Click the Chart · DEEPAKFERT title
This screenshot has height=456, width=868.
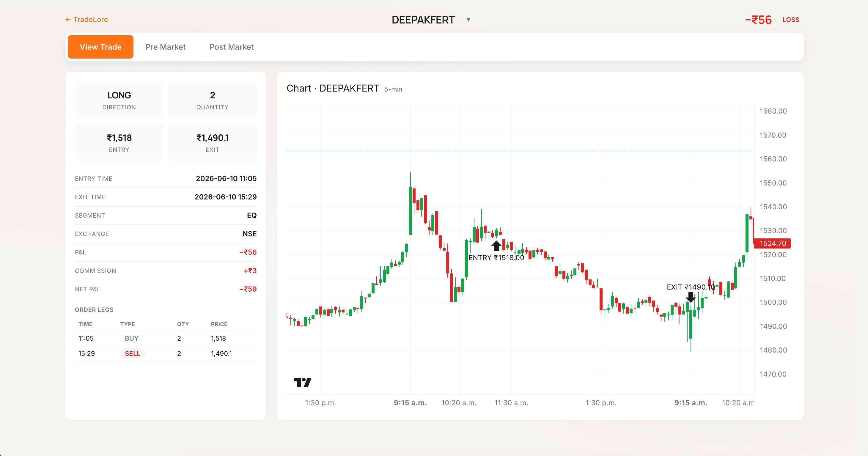pos(333,88)
